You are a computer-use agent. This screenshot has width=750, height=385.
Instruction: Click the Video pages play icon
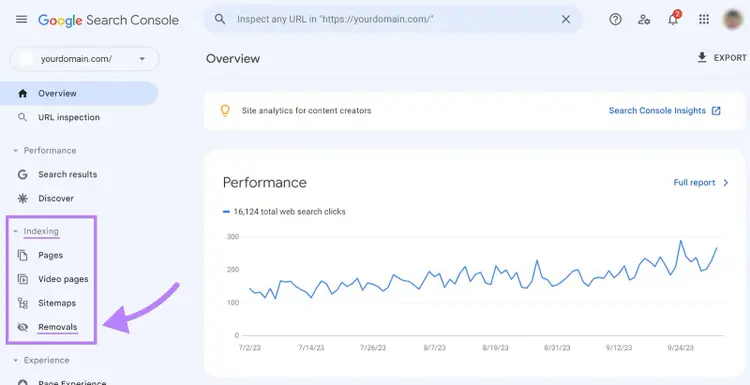click(x=22, y=279)
